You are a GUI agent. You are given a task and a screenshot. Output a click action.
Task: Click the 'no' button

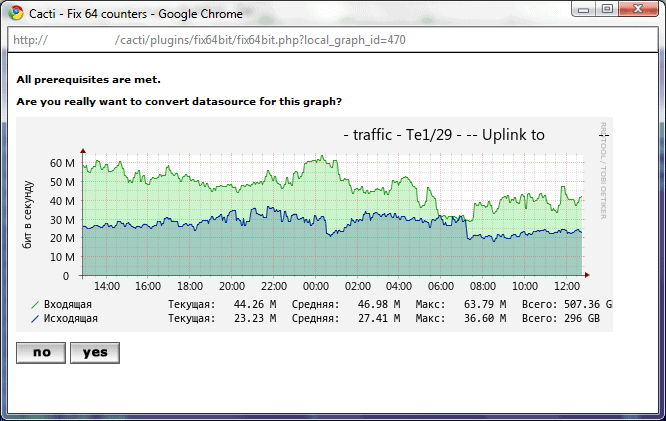tap(41, 353)
